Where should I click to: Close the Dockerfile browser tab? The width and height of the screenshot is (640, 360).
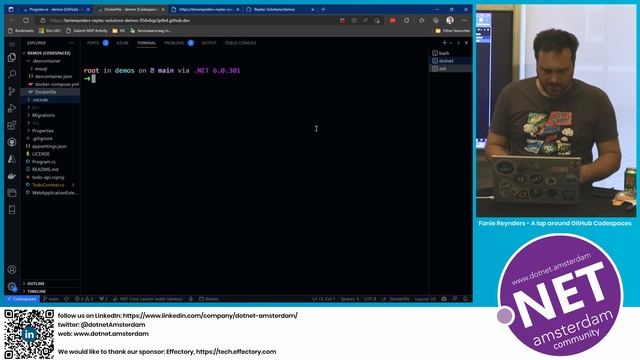coord(163,9)
